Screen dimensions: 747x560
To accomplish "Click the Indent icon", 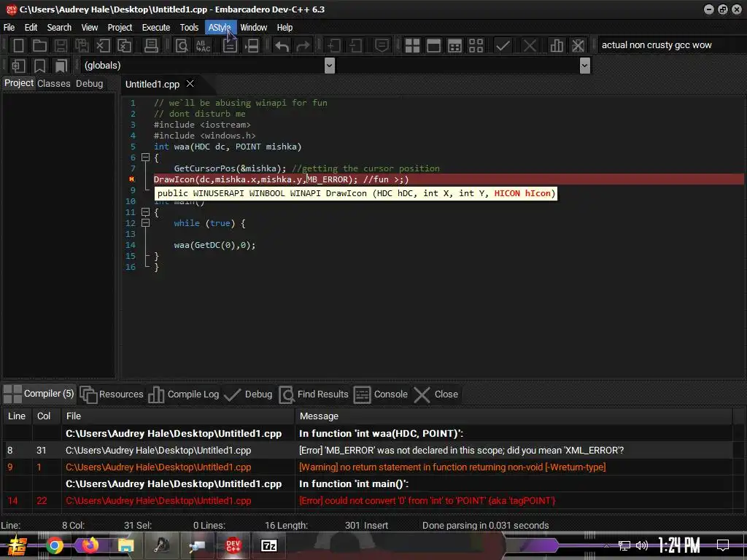I will click(x=333, y=46).
